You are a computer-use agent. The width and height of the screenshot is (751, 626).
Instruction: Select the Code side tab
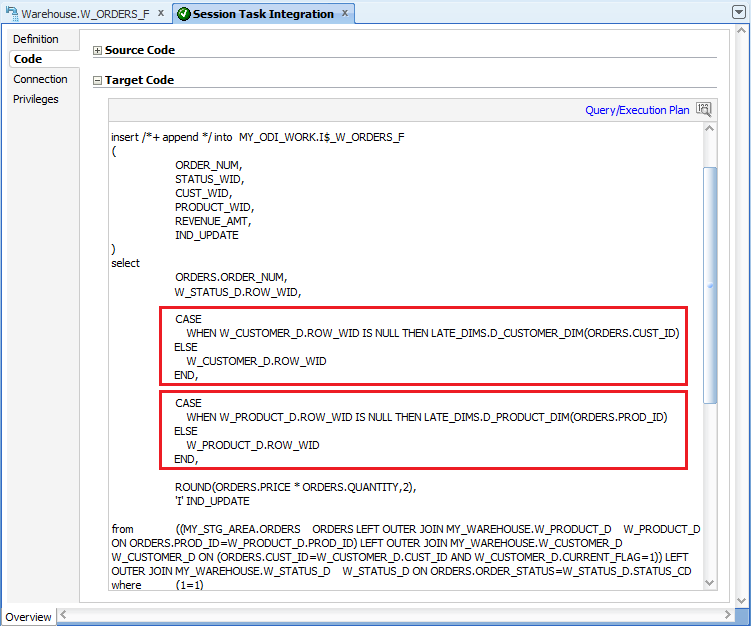(x=28, y=59)
